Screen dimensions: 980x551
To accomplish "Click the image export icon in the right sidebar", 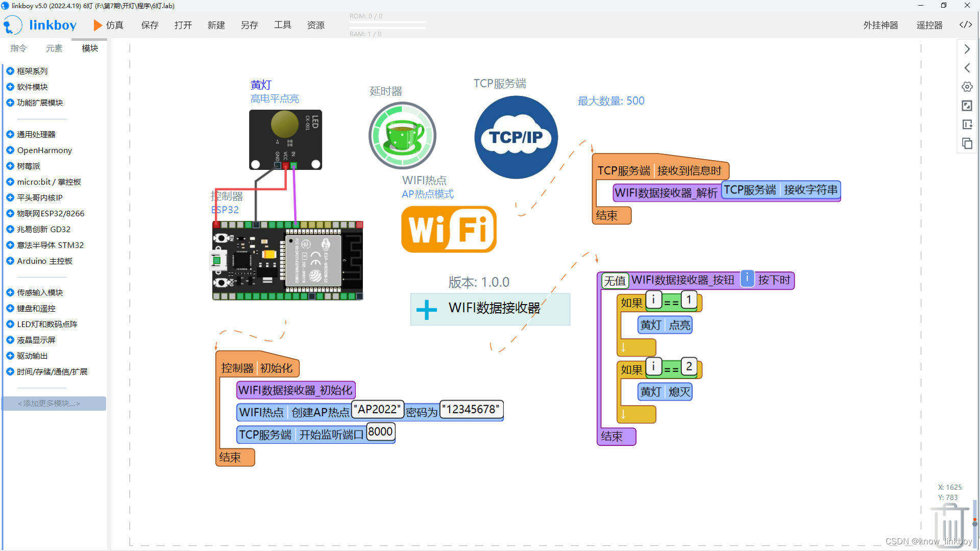I will [967, 106].
